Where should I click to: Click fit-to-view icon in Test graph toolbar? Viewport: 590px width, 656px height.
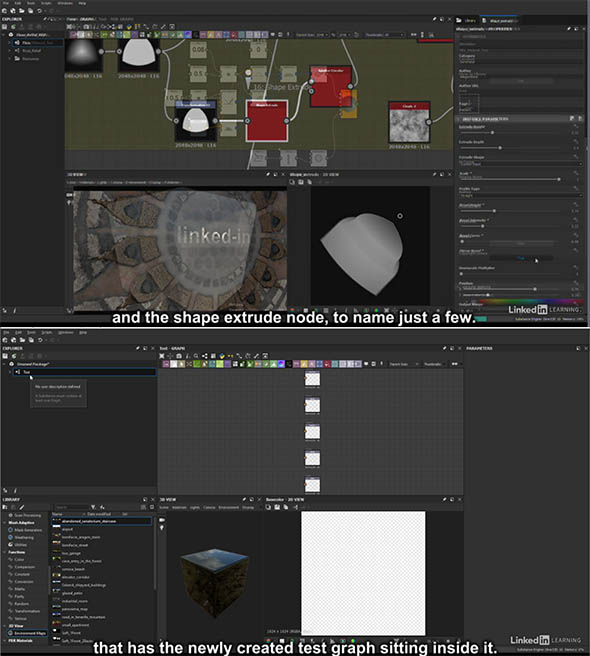162,356
